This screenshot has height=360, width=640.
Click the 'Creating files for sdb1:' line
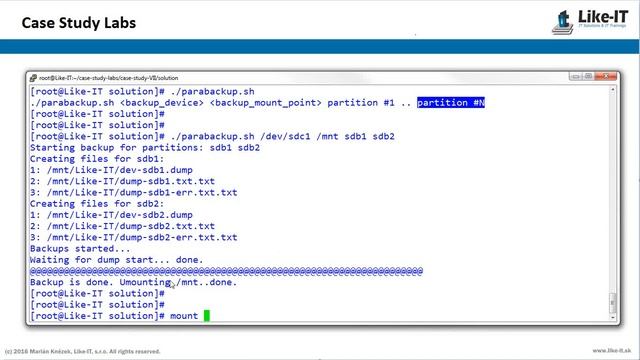(x=97, y=159)
